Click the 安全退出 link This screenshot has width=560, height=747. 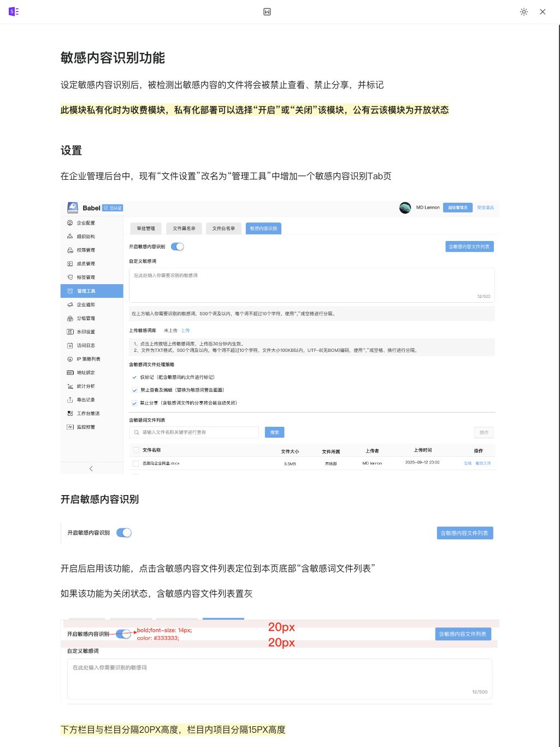click(485, 208)
